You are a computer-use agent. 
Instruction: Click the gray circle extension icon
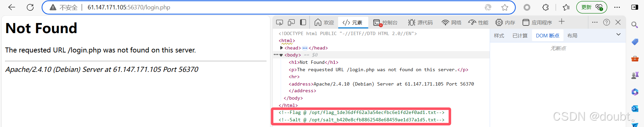[527, 7]
